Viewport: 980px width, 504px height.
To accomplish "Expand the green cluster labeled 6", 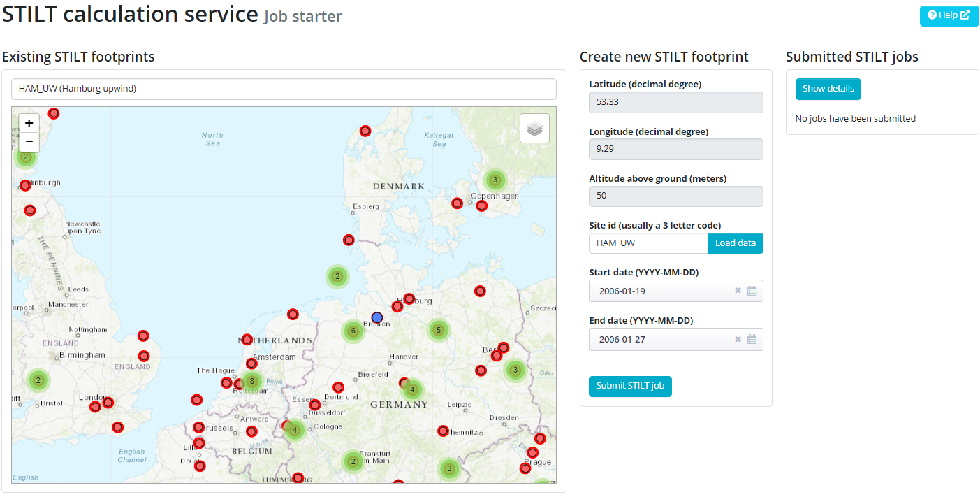I will (353, 331).
